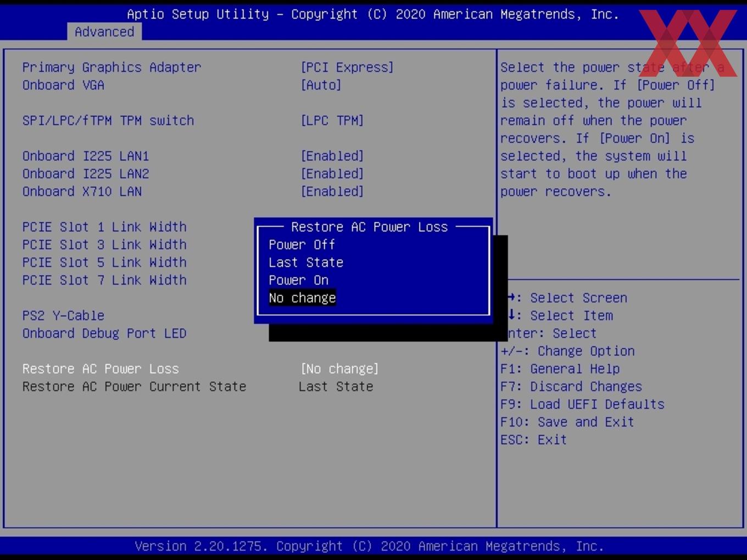This screenshot has width=747, height=560.
Task: Select Restore AC Power Loss label
Action: pyautogui.click(x=101, y=369)
